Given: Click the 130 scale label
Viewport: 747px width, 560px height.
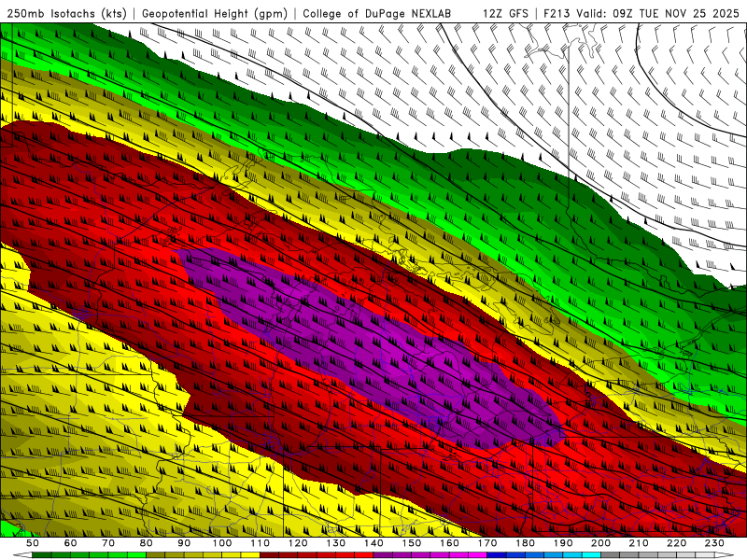Looking at the screenshot, I should point(336,543).
